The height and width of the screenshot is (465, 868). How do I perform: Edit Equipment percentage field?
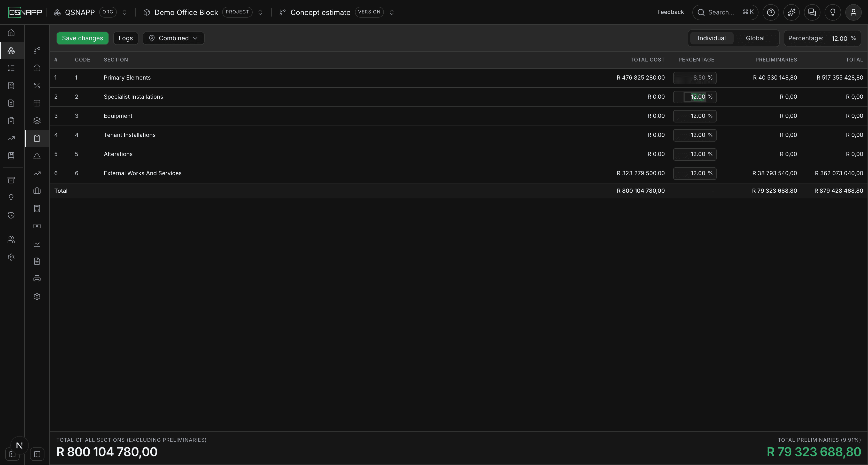click(x=695, y=116)
